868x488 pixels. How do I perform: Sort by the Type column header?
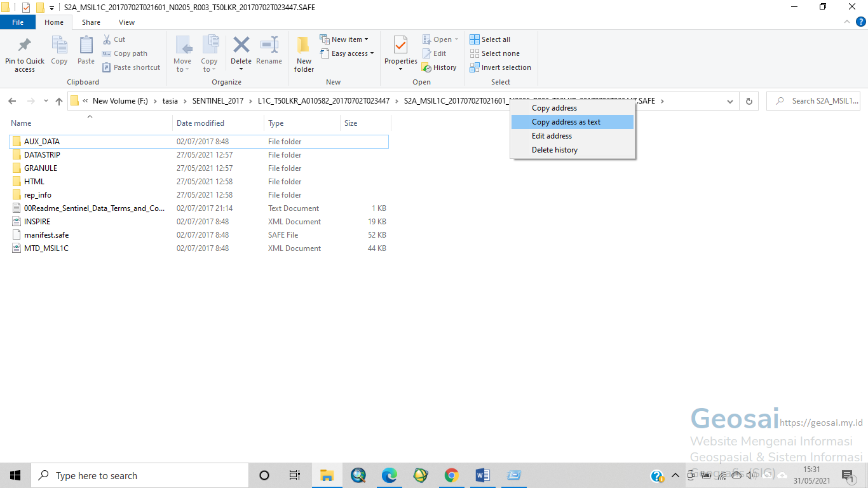[x=302, y=123]
